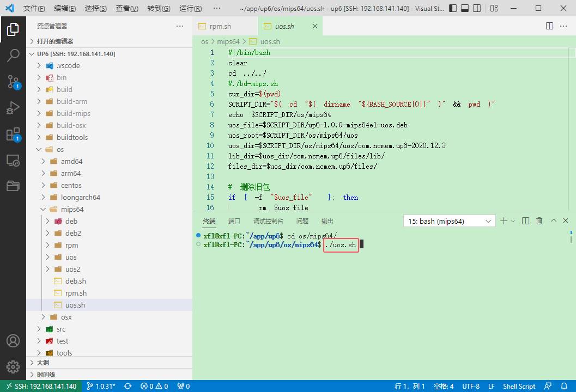Open the Source Control view
Image resolution: width=576 pixels, height=392 pixels.
tap(13, 82)
